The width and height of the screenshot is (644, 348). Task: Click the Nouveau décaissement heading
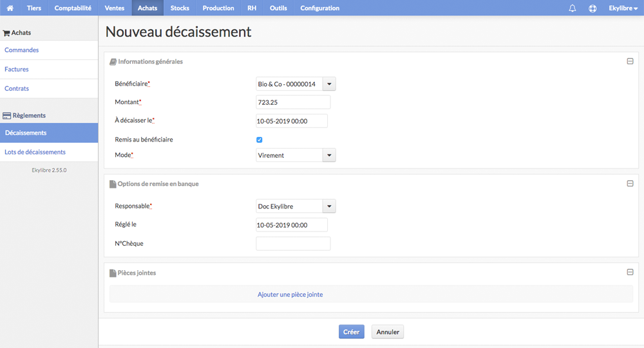point(178,32)
